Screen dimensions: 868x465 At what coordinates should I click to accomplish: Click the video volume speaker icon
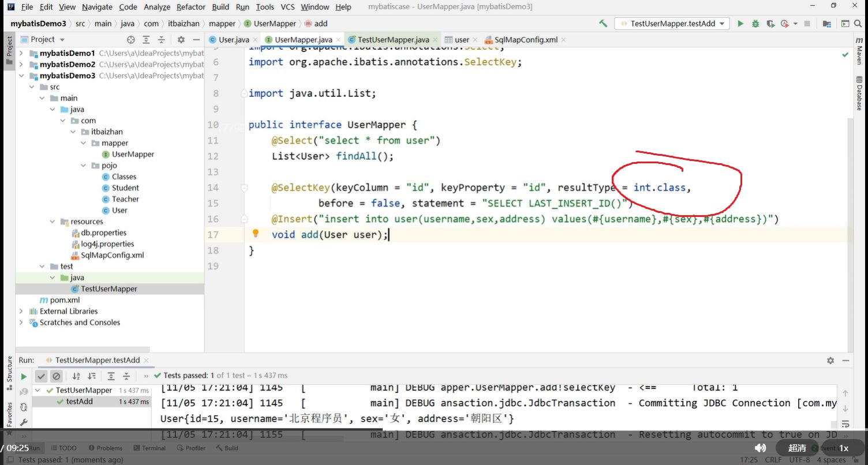click(x=761, y=448)
